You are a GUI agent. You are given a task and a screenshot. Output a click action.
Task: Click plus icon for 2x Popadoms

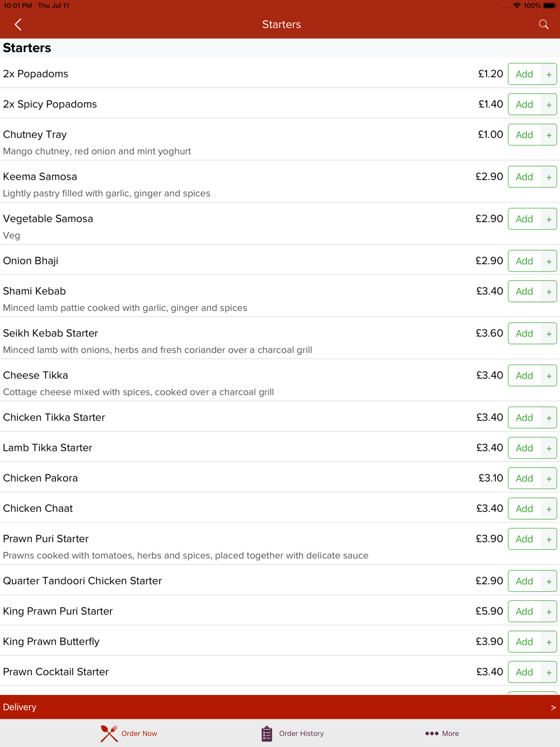[549, 74]
